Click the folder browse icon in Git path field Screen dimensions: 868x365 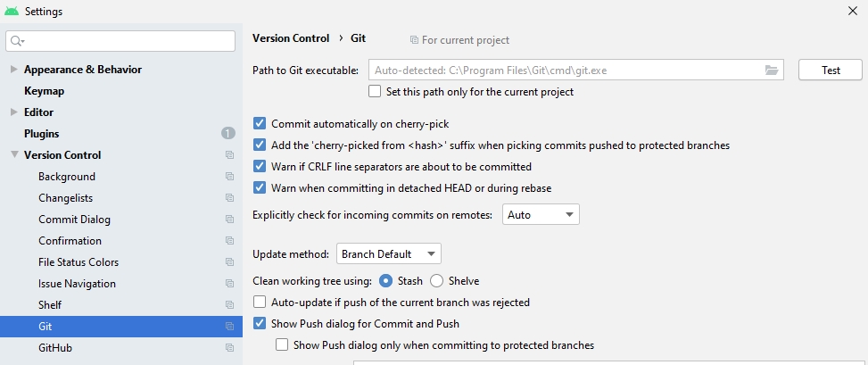771,71
